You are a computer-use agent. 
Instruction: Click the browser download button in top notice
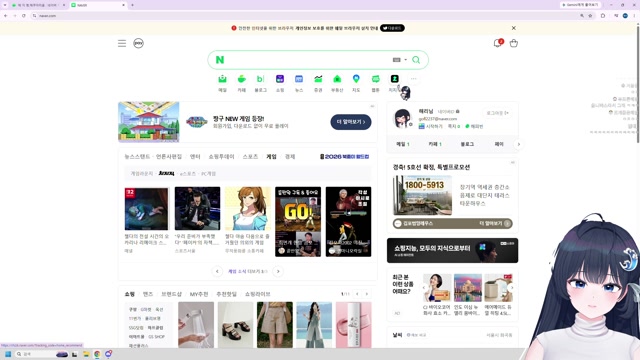pos(392,28)
